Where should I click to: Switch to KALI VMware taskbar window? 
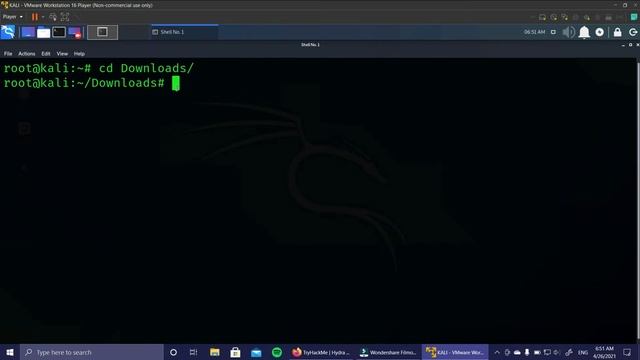pos(455,352)
